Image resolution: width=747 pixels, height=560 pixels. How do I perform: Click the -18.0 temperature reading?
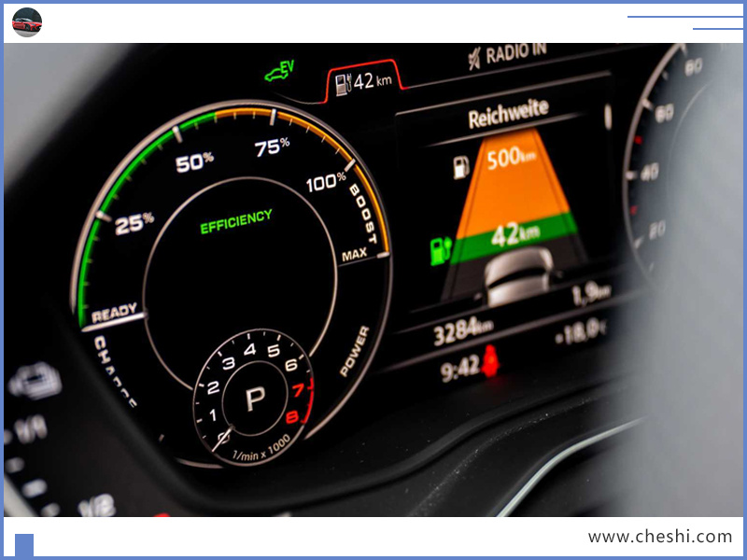pyautogui.click(x=580, y=333)
